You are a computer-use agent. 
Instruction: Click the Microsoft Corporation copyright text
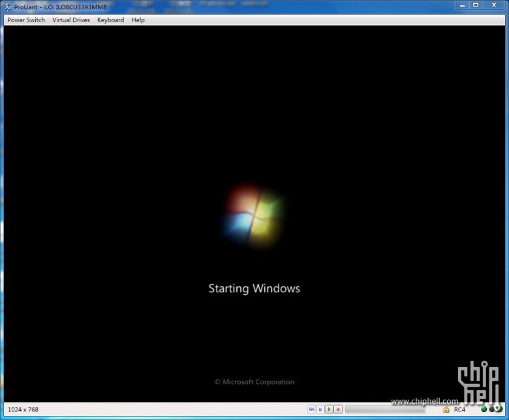pos(254,382)
